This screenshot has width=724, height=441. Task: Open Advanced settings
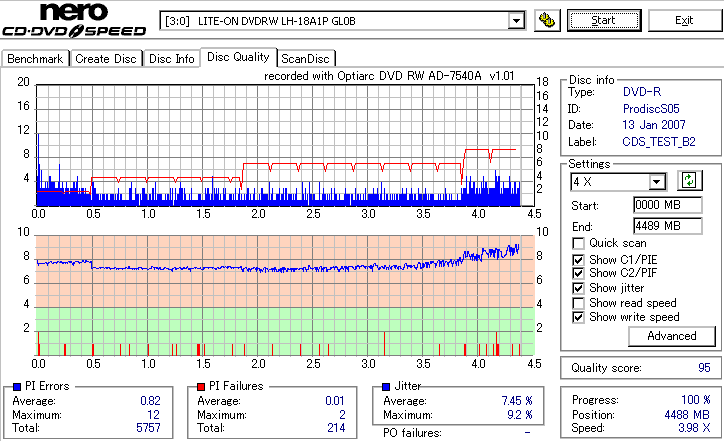671,336
